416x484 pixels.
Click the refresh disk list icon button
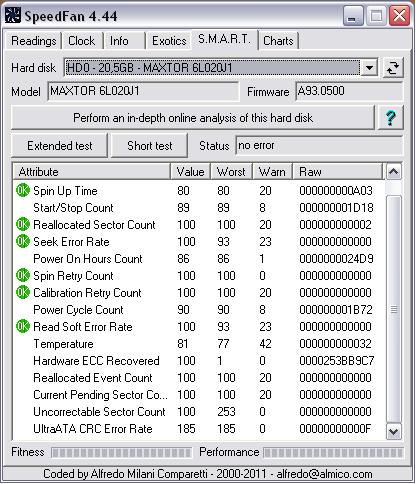(393, 68)
